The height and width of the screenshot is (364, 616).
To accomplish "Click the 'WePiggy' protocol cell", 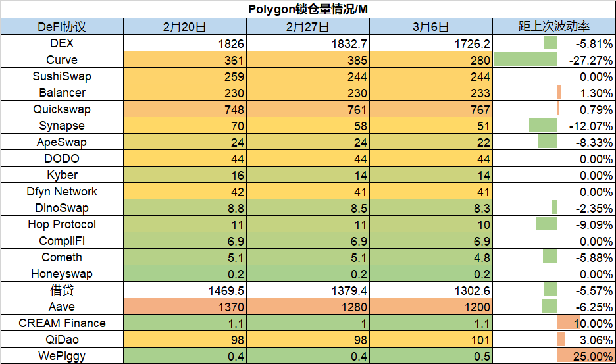I will click(62, 355).
